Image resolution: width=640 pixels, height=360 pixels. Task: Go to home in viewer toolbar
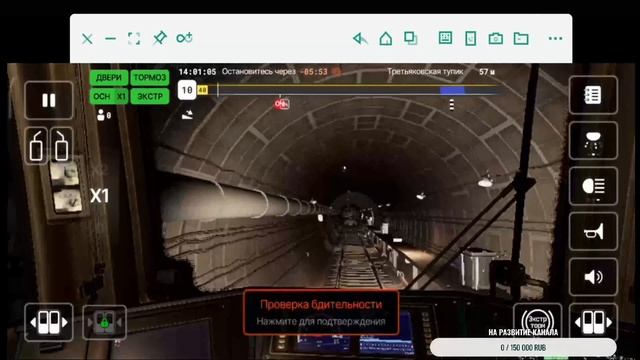pos(385,39)
